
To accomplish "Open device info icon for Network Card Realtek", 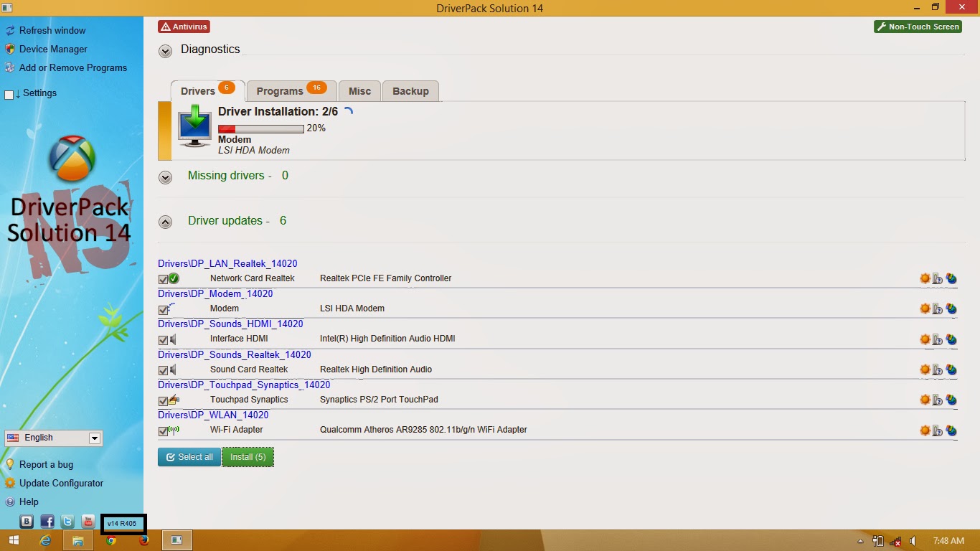I will (938, 278).
